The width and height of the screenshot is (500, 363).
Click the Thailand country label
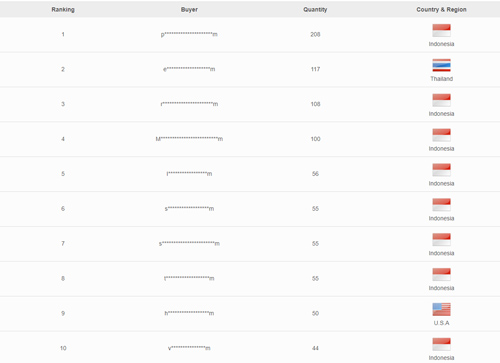pyautogui.click(x=441, y=79)
